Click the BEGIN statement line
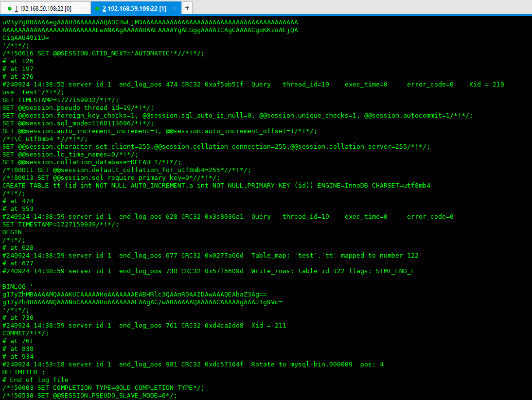Screen dimensions: 532x400 point(12,232)
